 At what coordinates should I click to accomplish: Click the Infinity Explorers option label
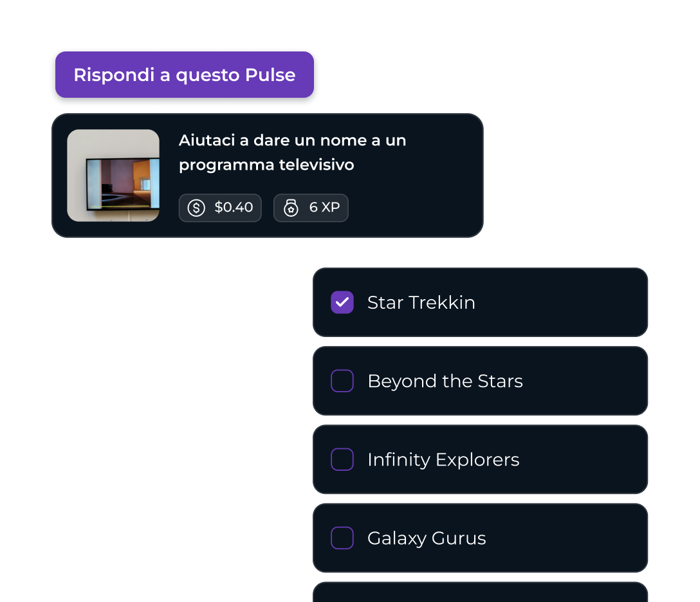tap(443, 460)
